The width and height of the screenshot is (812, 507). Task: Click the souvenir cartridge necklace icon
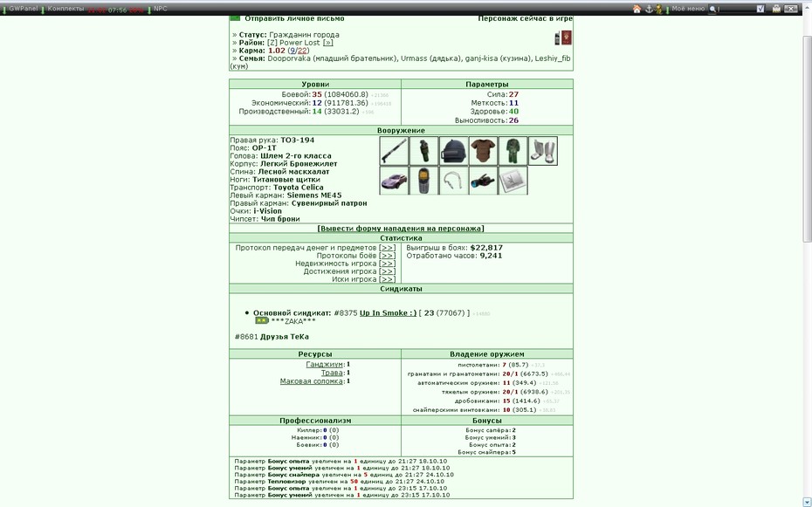pyautogui.click(x=454, y=181)
